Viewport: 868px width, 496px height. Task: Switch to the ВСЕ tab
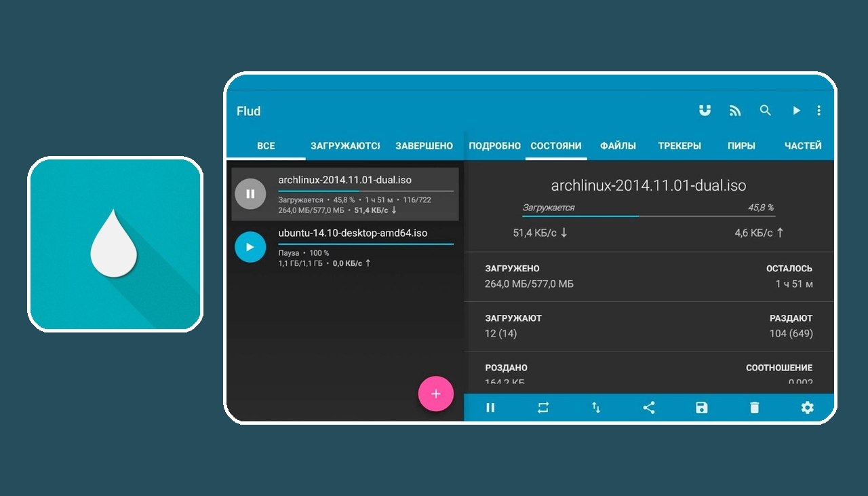tap(266, 146)
